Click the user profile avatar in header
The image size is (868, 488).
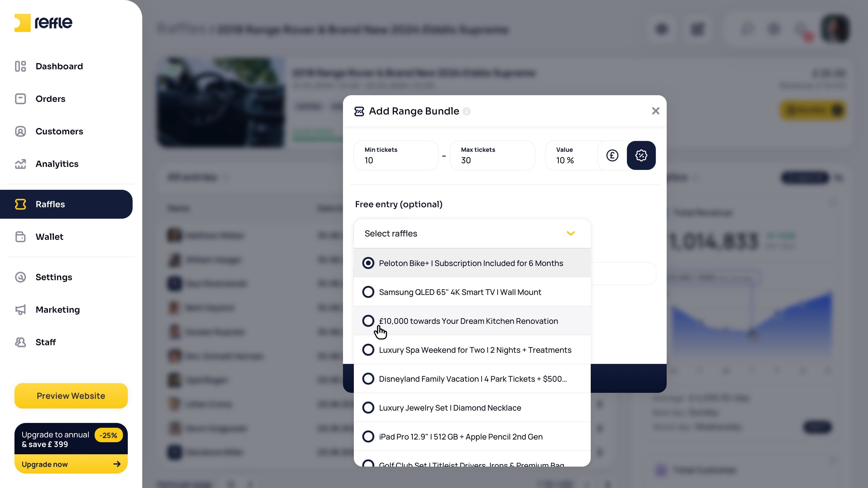coord(835,29)
